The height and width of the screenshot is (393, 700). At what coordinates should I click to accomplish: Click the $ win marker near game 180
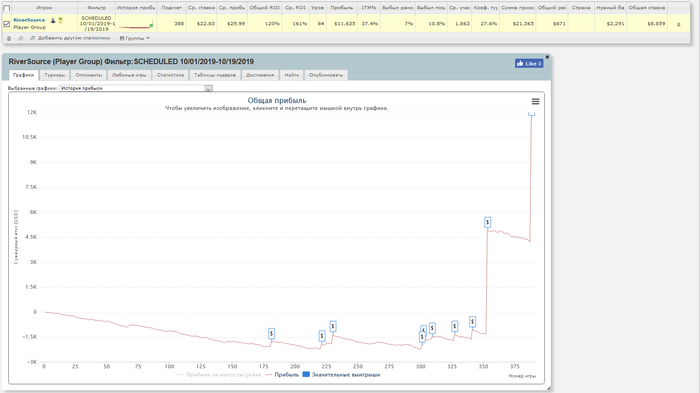pyautogui.click(x=271, y=333)
